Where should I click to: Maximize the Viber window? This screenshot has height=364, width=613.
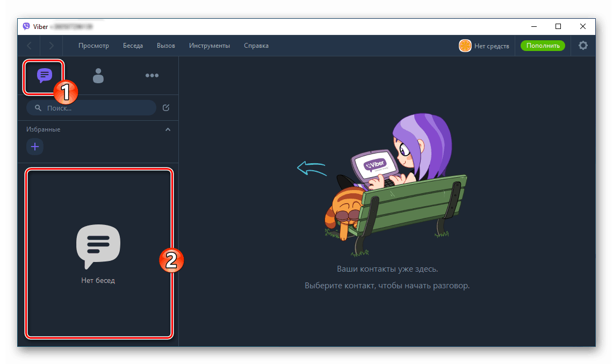point(558,26)
